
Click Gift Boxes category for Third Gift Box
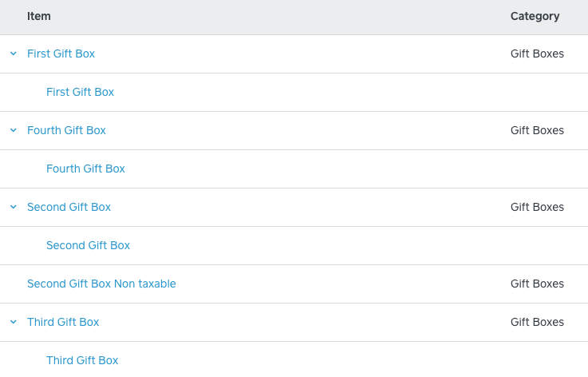click(x=537, y=323)
